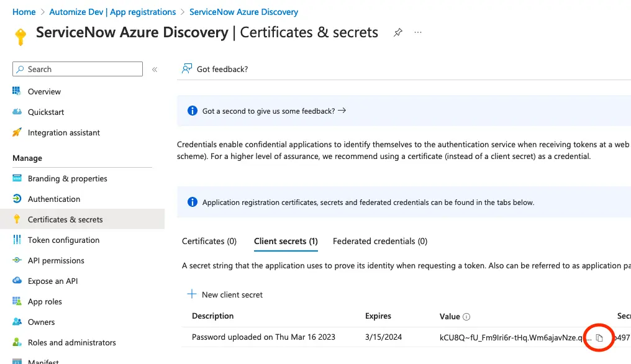Click the Value column info icon

click(x=466, y=317)
